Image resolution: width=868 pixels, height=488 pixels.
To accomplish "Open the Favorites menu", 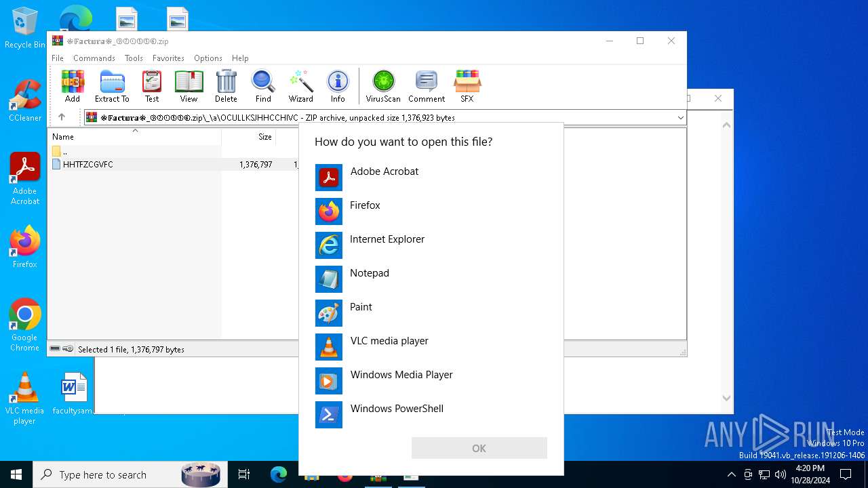I will click(x=168, y=58).
